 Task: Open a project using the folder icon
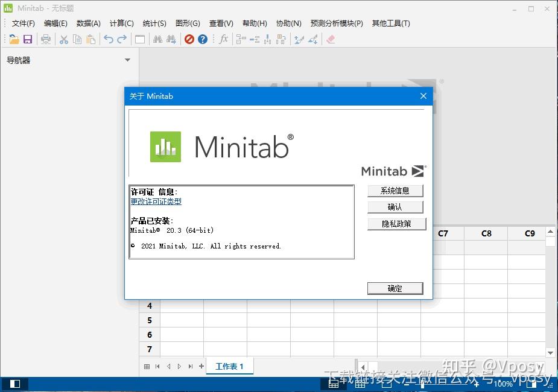click(x=14, y=39)
